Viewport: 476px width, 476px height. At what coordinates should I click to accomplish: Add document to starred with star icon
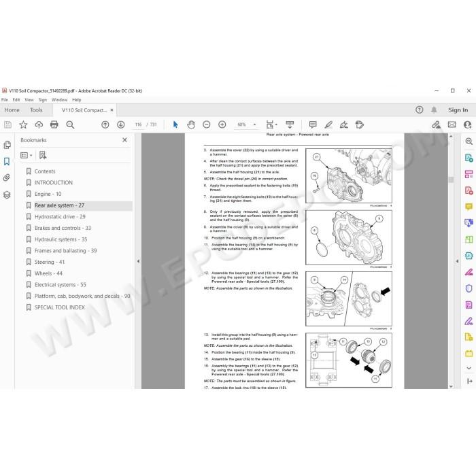click(x=23, y=124)
